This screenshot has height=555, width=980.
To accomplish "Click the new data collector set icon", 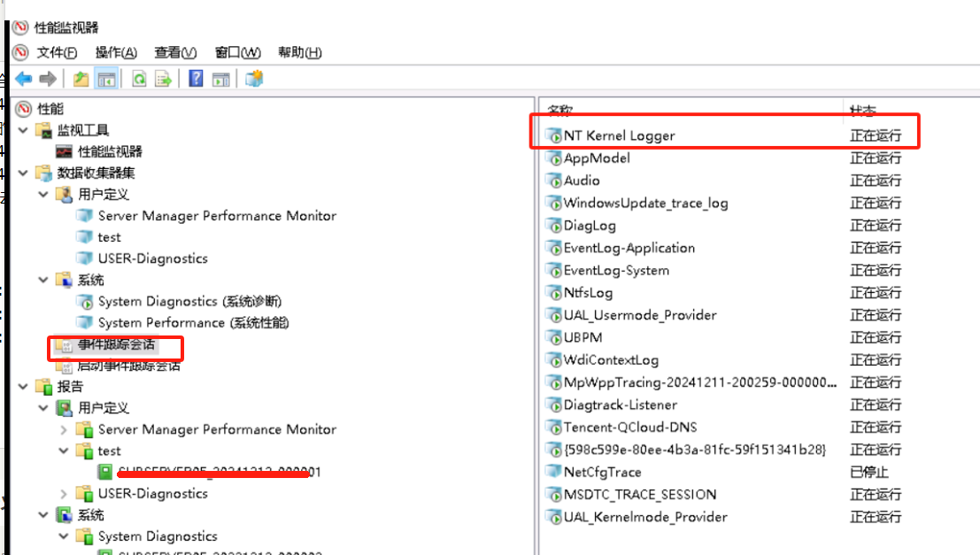I will pos(254,80).
